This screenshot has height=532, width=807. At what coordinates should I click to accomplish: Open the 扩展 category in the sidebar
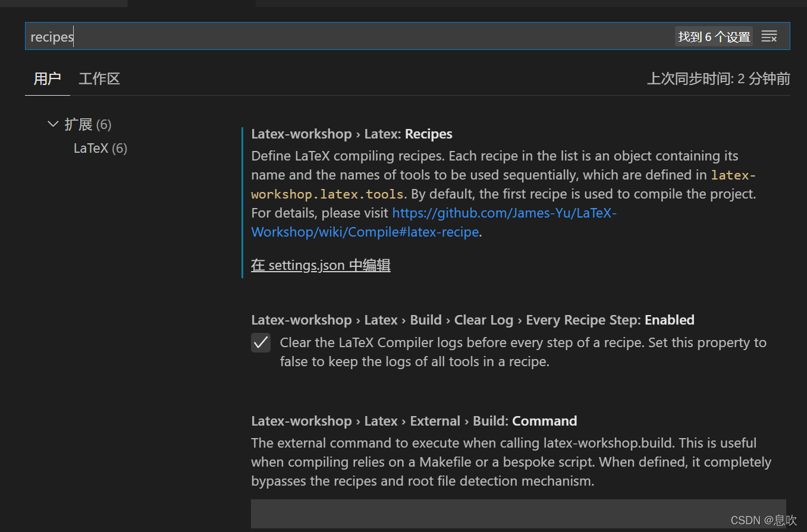[x=79, y=124]
